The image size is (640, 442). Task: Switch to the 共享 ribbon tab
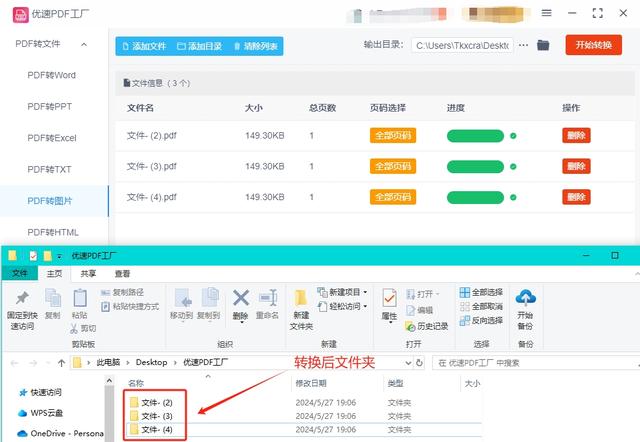88,273
